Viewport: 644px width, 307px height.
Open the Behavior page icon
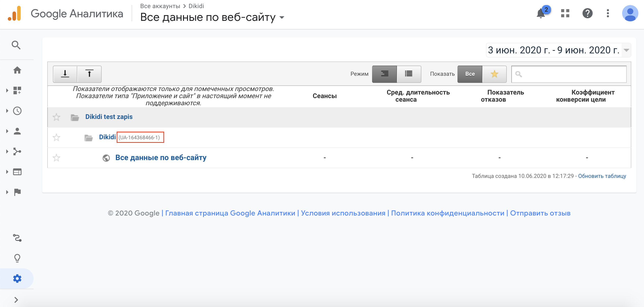coord(17,172)
